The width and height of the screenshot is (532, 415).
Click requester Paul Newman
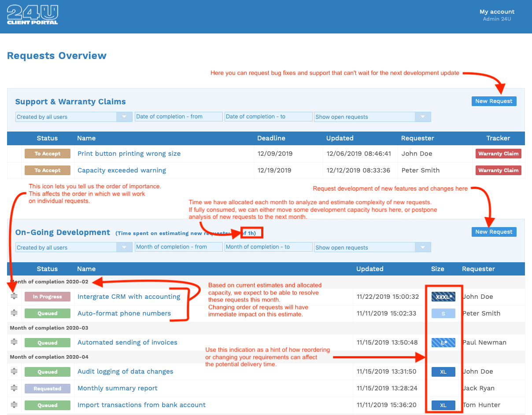pos(484,342)
